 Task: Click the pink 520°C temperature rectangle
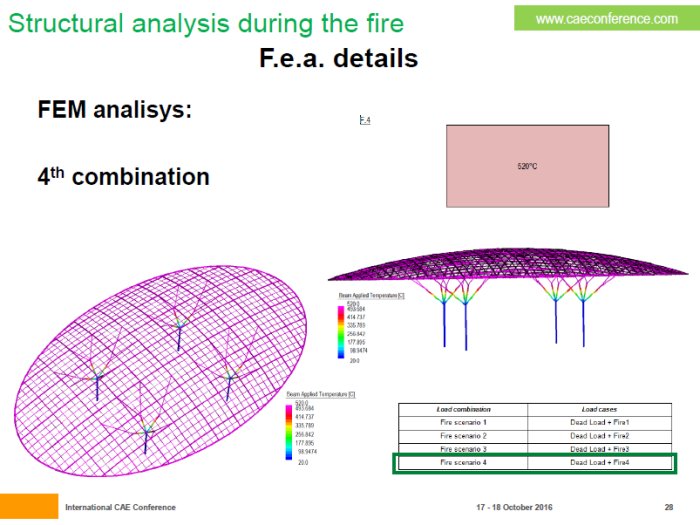pyautogui.click(x=527, y=166)
